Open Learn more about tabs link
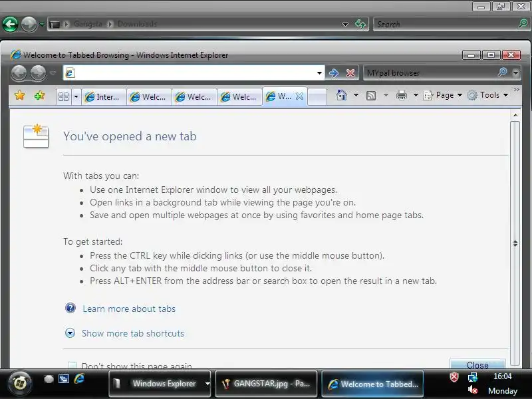The height and width of the screenshot is (399, 532). tap(129, 309)
